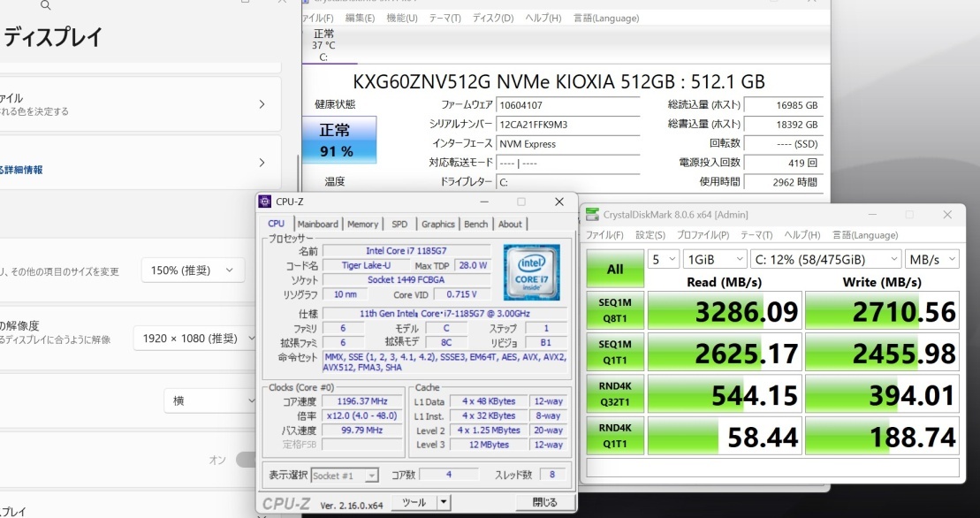This screenshot has height=518, width=980.
Task: Click the CrystalDiskMark title bar icon
Action: 592,215
